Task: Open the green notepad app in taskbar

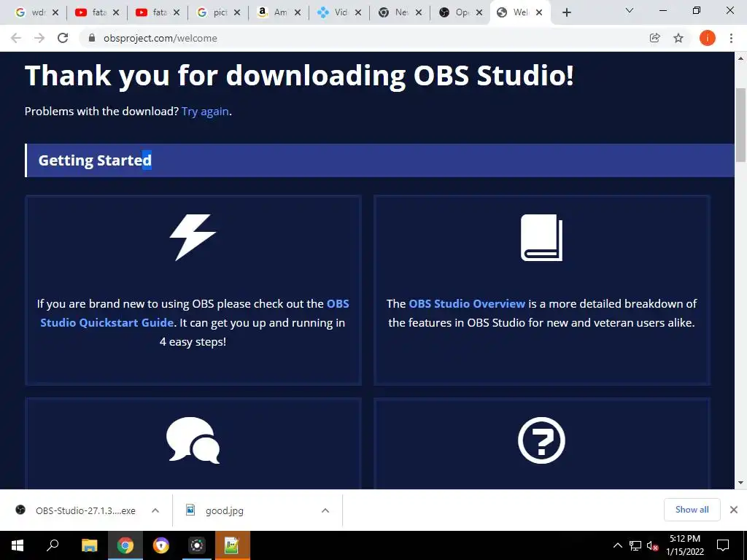Action: [233, 545]
